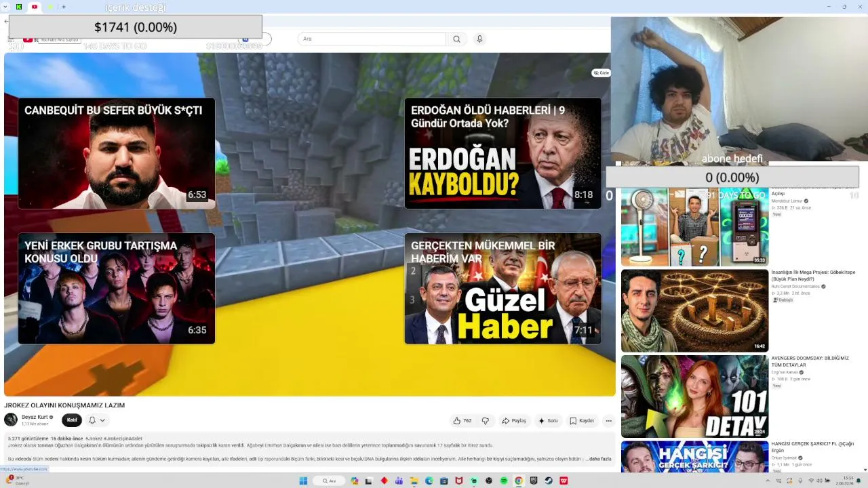Open the Beyaz Kurt channel avatar
The height and width of the screenshot is (488, 868).
coord(11,420)
